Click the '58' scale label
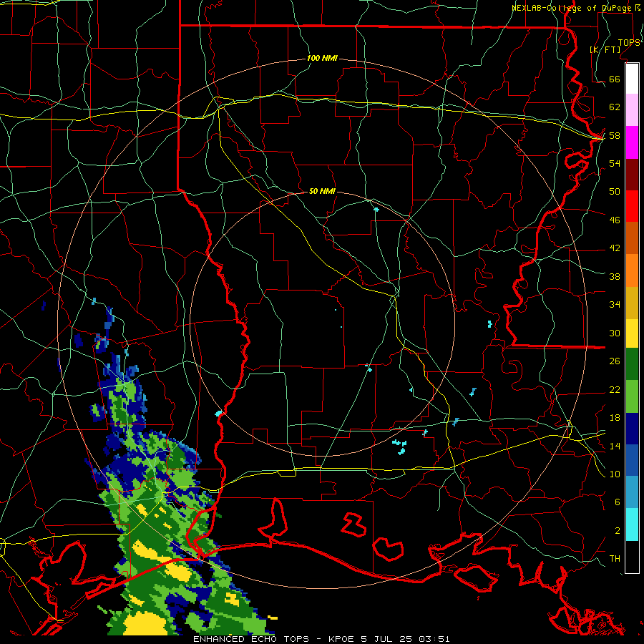This screenshot has width=644, height=644. [615, 135]
